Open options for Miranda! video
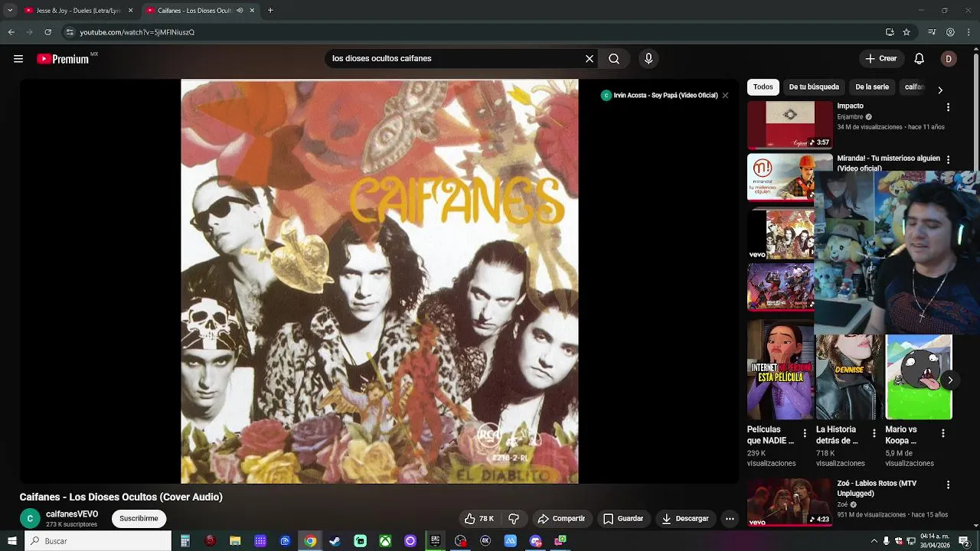Screen dimensions: 980x551 tap(948, 160)
